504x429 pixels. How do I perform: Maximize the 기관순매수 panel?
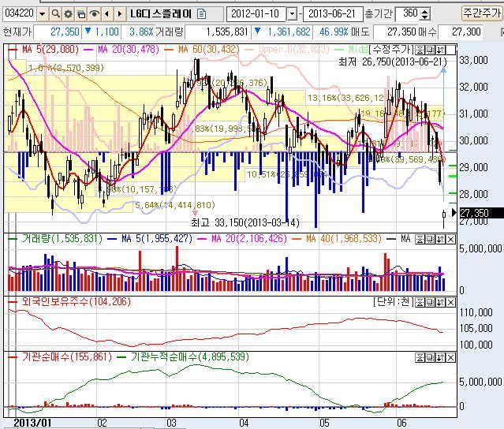click(431, 358)
